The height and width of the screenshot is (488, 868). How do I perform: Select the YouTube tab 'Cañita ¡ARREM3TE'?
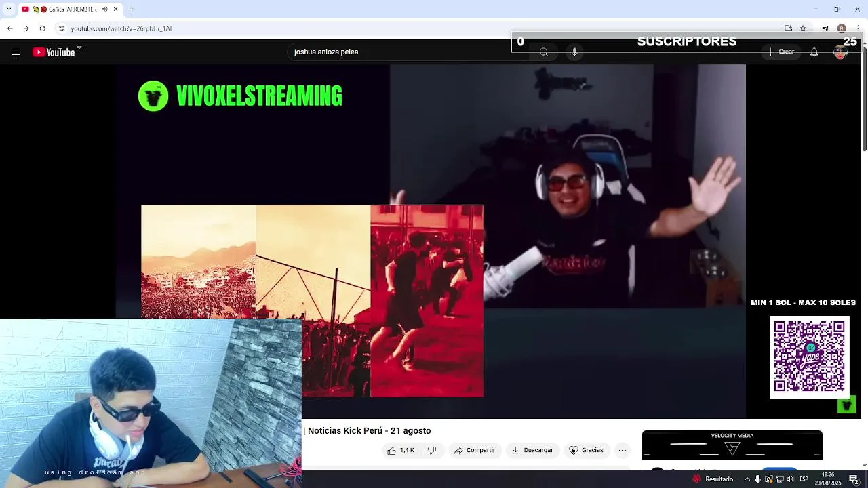coord(70,9)
